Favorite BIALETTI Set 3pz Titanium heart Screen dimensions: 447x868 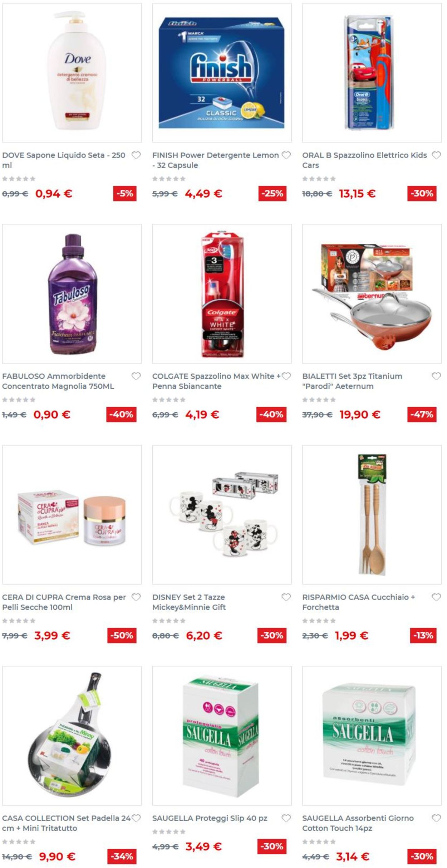pos(436,376)
